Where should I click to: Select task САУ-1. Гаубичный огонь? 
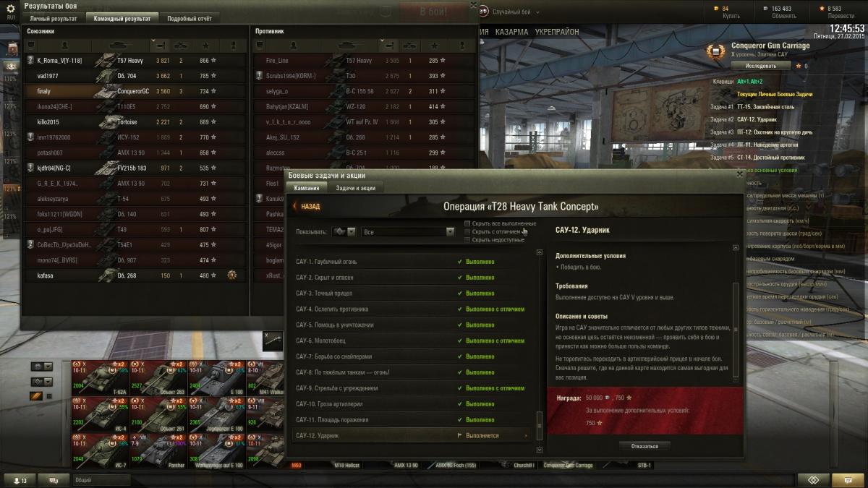[413, 261]
